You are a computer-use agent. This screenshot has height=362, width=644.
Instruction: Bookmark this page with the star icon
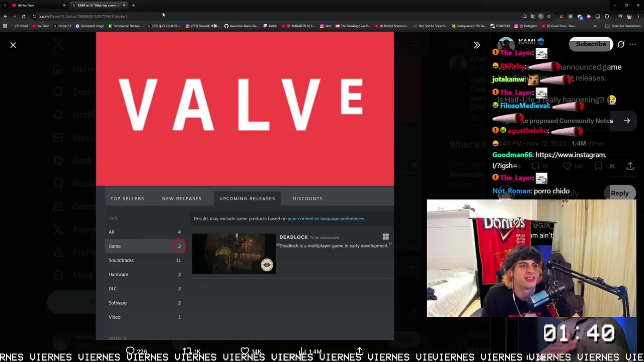[x=548, y=16]
